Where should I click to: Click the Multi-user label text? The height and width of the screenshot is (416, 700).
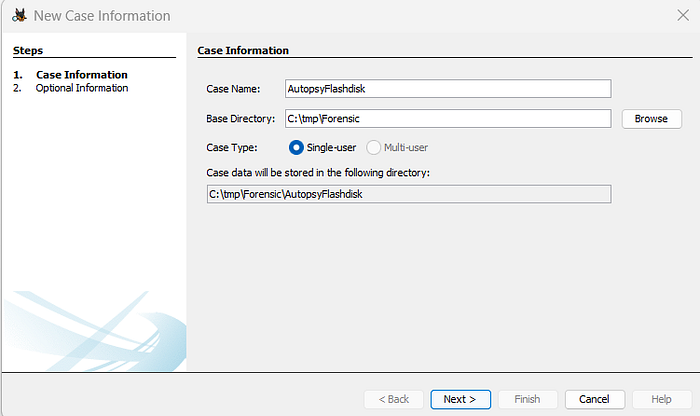pyautogui.click(x=406, y=147)
